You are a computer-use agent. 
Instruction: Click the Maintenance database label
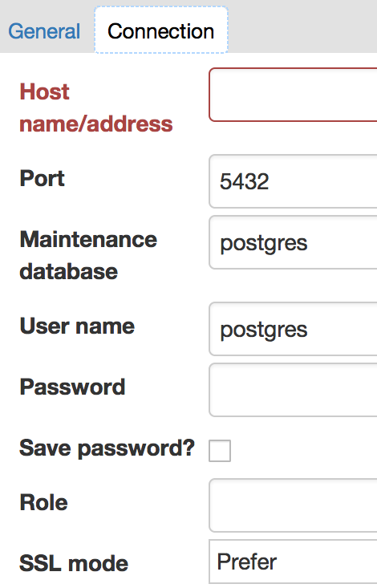88,255
